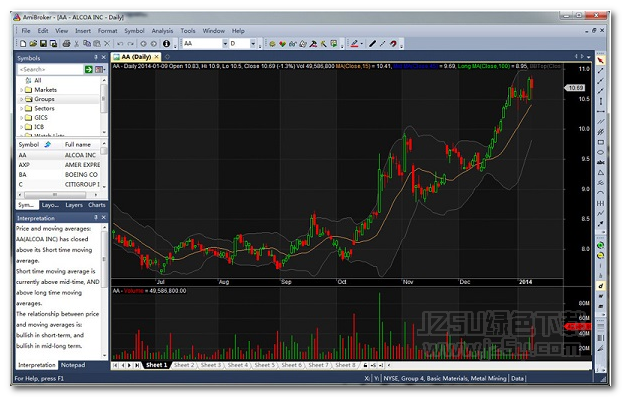Choose the rectangle drawing tool
The height and width of the screenshot is (397, 622).
pos(601,142)
